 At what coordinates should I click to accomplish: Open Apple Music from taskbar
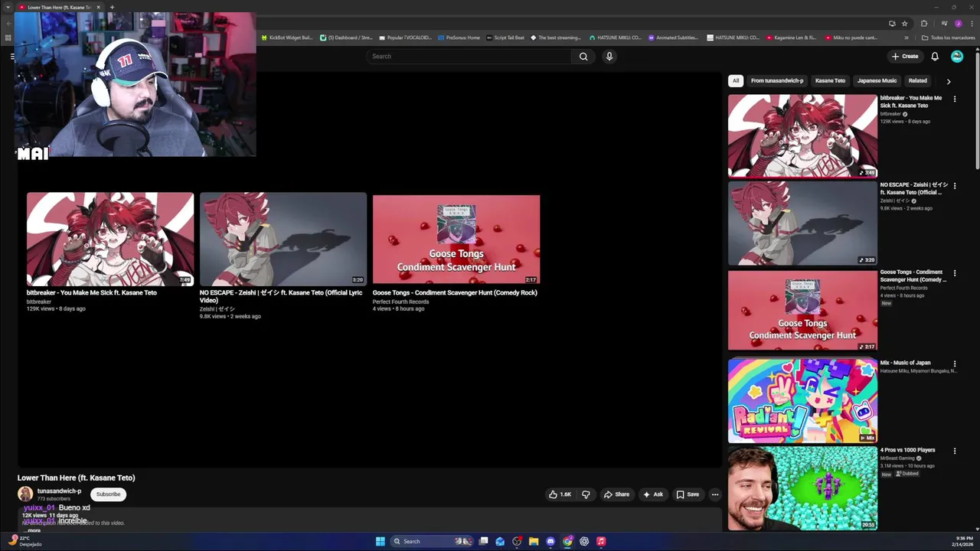601,541
